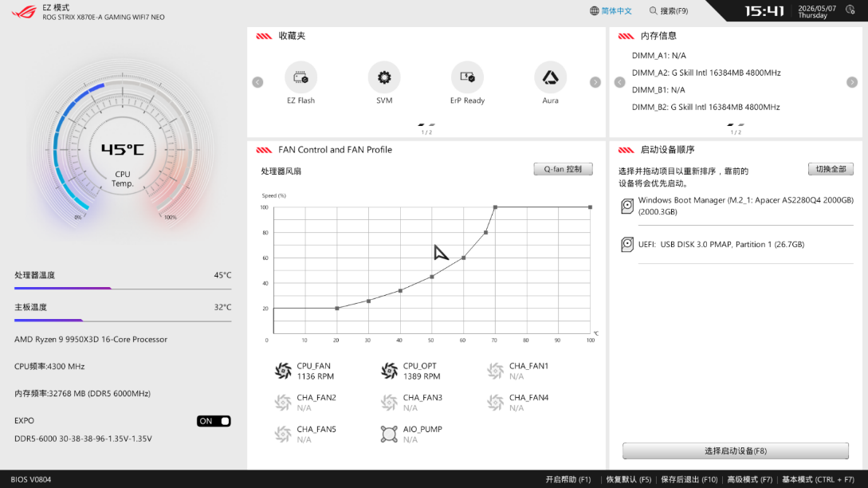Click the globe language icon
868x488 pixels.
(x=594, y=10)
